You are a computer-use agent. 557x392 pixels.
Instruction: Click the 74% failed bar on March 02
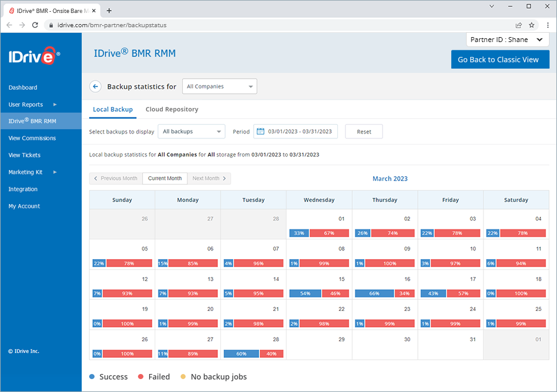(x=393, y=233)
